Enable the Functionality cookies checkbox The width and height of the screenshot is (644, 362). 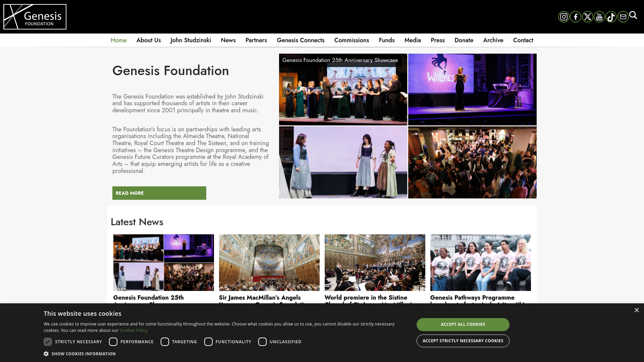(x=208, y=342)
